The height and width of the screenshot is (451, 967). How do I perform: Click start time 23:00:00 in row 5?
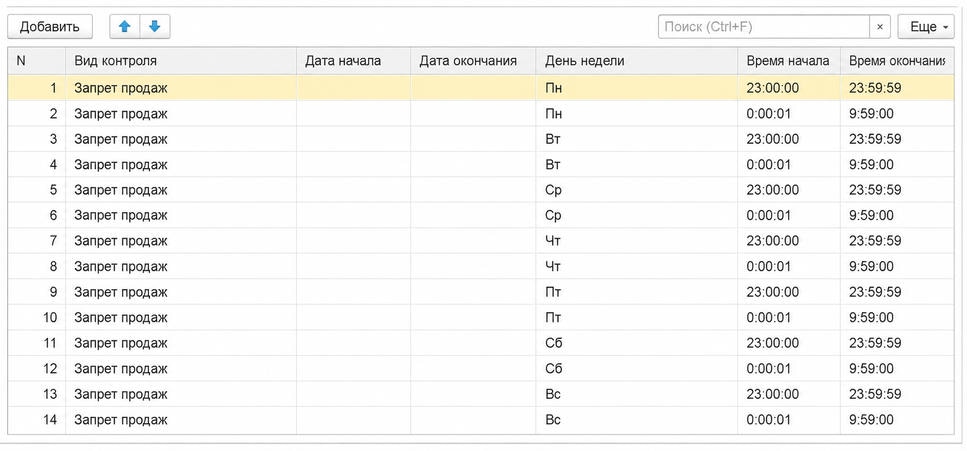789,190
